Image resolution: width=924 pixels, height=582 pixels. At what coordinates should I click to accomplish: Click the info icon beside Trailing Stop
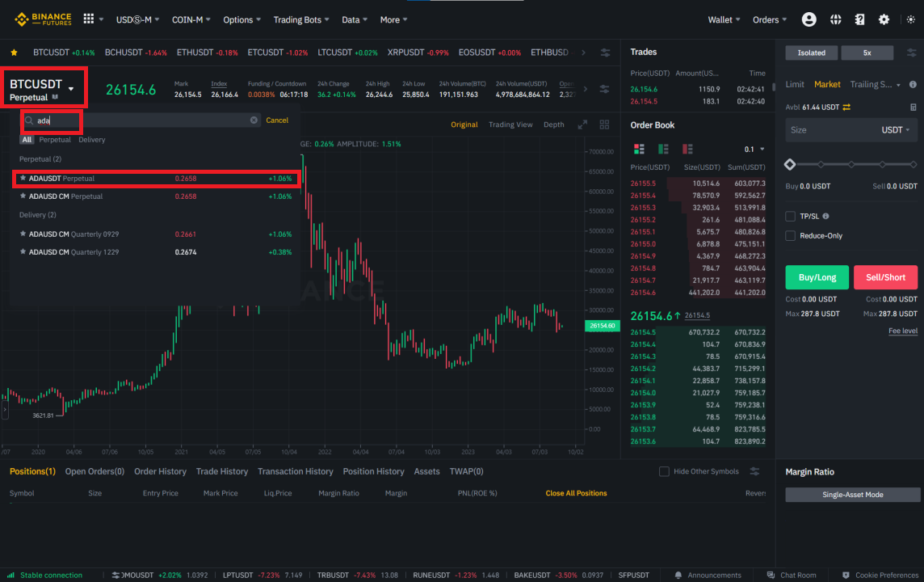click(913, 84)
